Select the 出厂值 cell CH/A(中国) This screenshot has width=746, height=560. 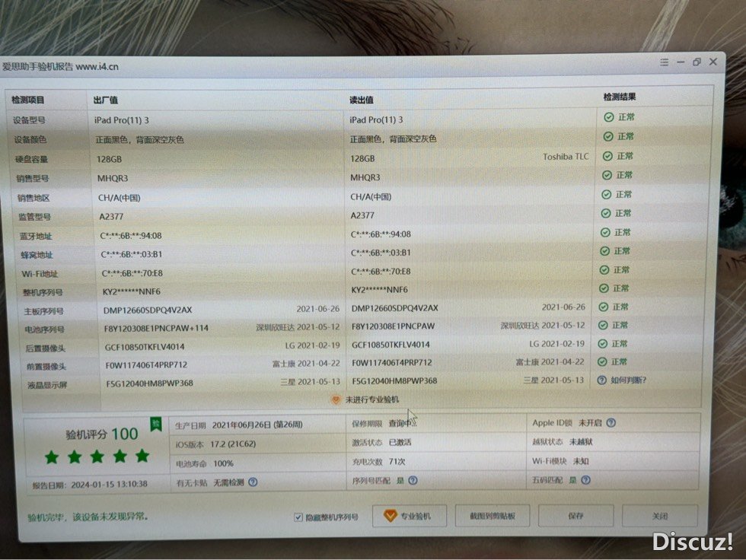[120, 198]
